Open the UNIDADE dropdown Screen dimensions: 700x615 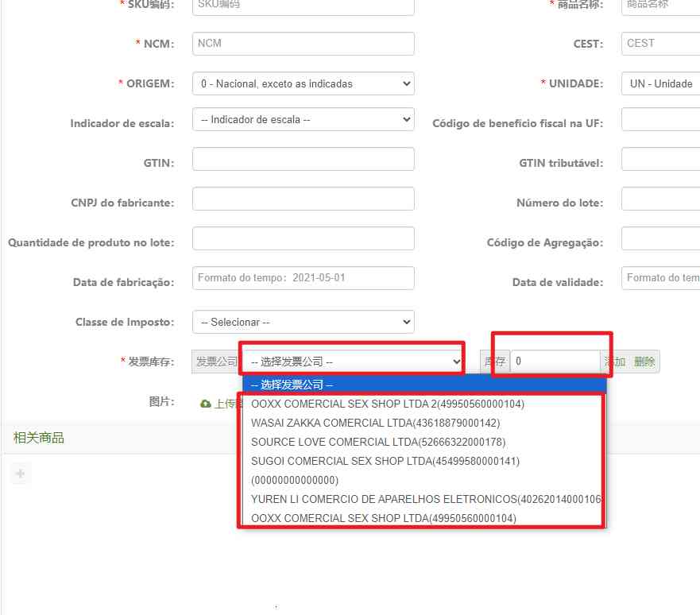[659, 83]
